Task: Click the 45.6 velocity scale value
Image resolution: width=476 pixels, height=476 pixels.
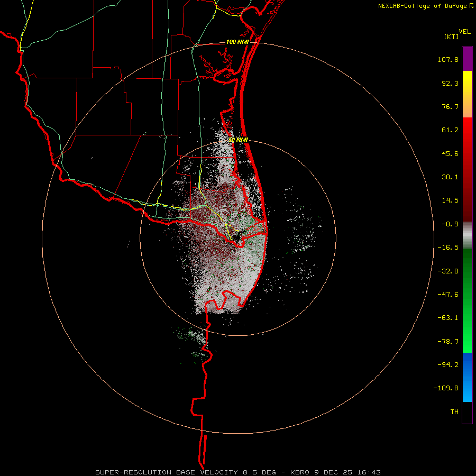Action: tap(450, 153)
